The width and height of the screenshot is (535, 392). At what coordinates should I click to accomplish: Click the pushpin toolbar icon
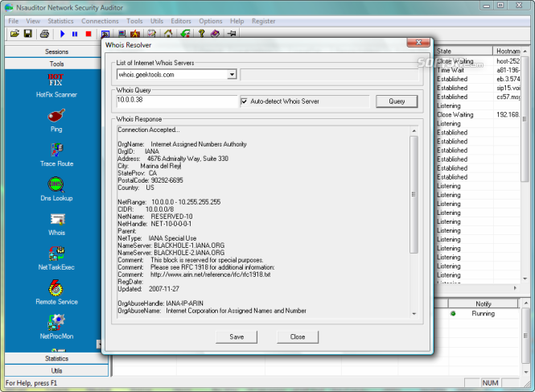(x=232, y=34)
